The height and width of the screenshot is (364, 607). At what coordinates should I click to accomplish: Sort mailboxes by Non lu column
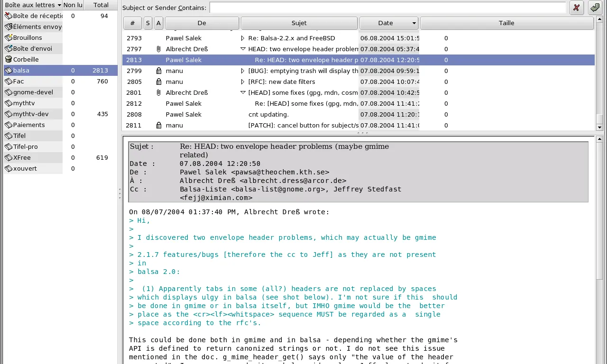73,5
